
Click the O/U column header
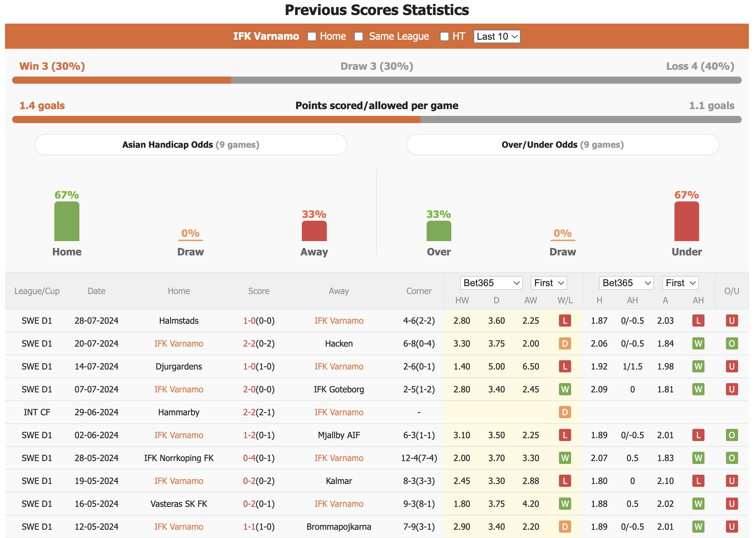[x=732, y=291]
